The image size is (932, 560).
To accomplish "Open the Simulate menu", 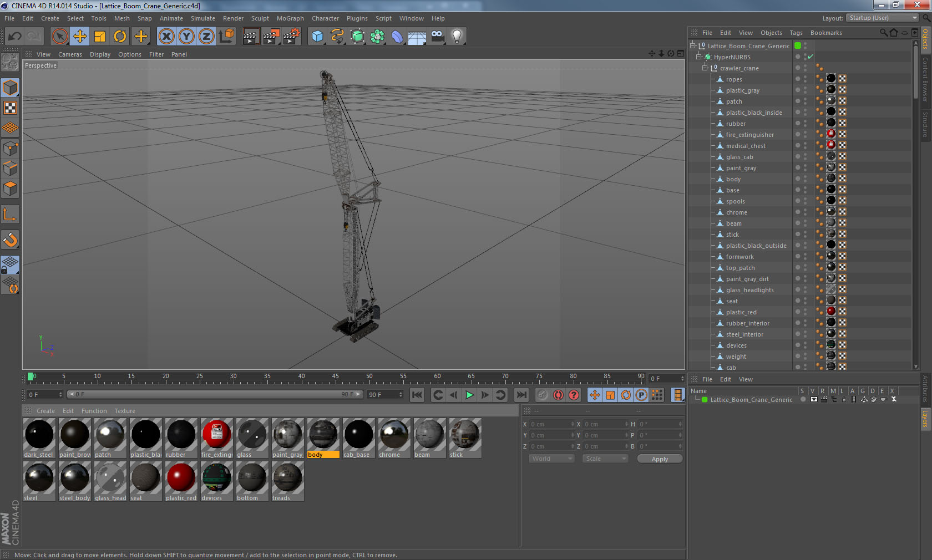I will pos(203,18).
